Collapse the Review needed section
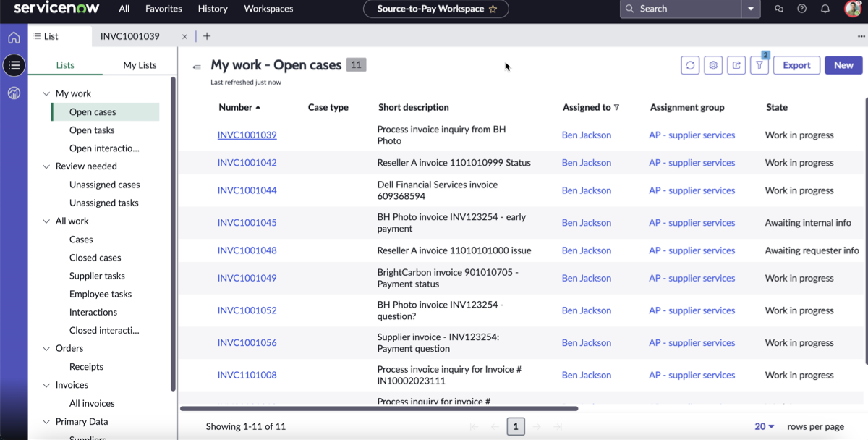The width and height of the screenshot is (868, 440). [x=46, y=166]
